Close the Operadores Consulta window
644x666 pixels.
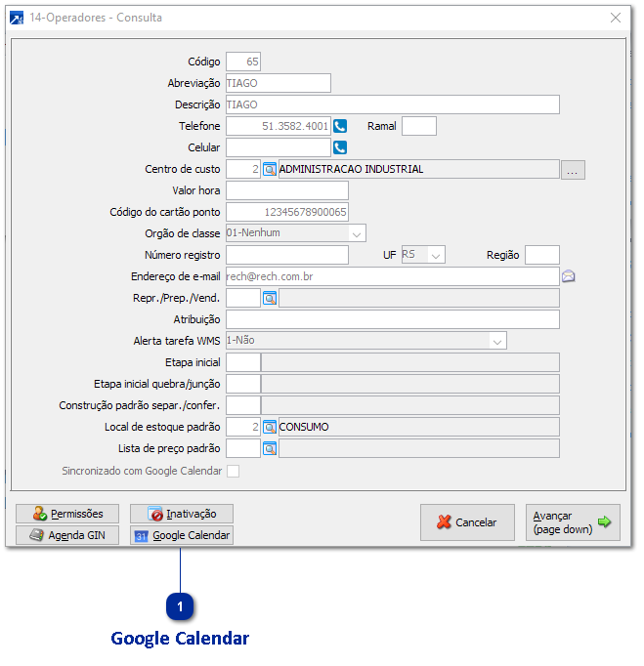pyautogui.click(x=615, y=18)
